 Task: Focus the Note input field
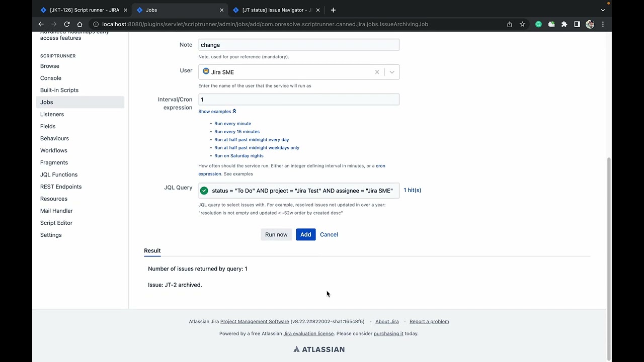coord(299,45)
